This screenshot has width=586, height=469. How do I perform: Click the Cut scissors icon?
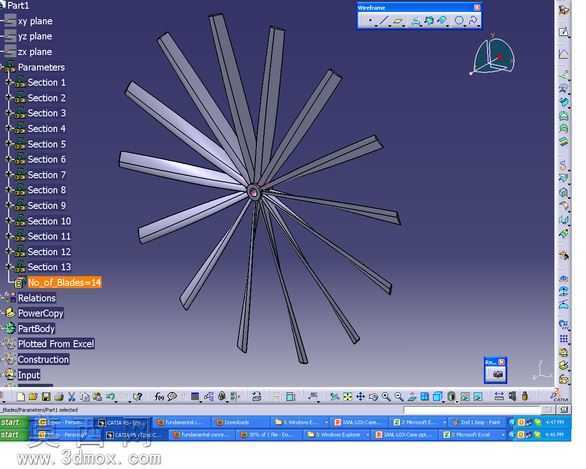click(x=72, y=396)
